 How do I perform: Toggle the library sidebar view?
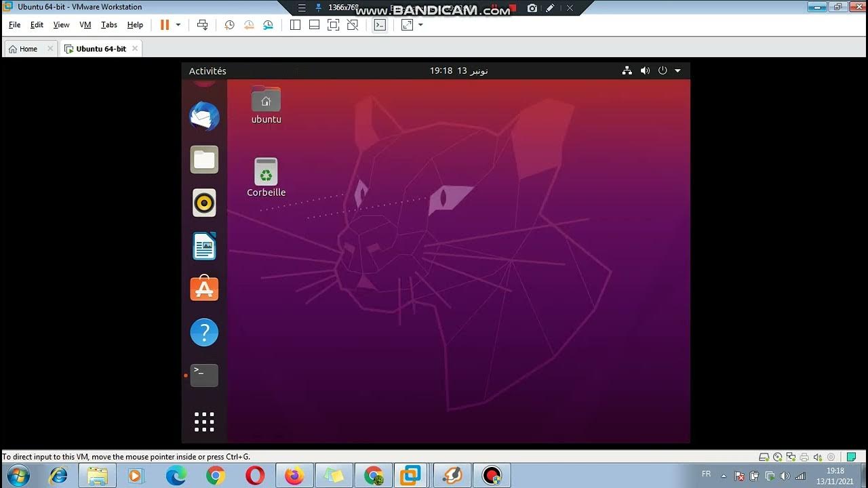tap(295, 25)
